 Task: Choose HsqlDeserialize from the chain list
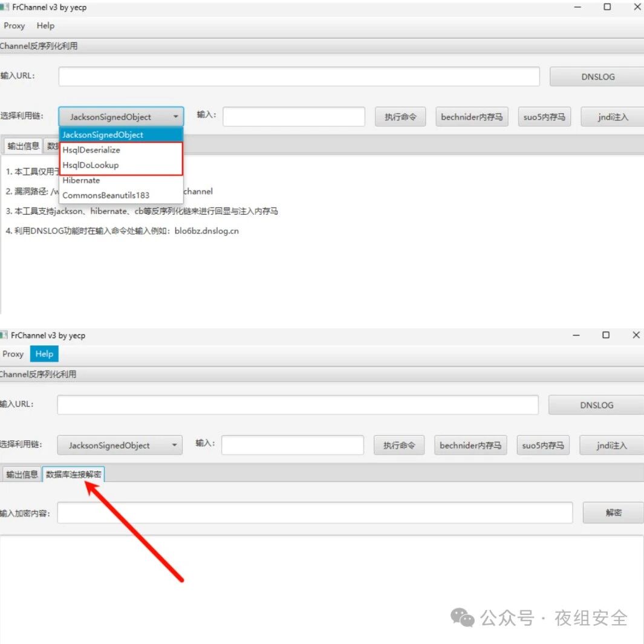(x=121, y=150)
